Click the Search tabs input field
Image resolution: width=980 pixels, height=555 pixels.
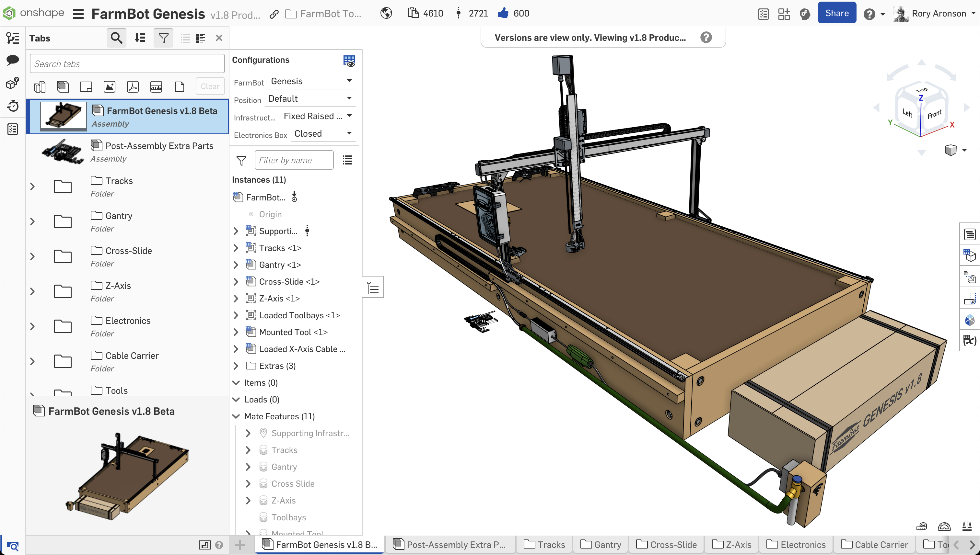click(127, 64)
